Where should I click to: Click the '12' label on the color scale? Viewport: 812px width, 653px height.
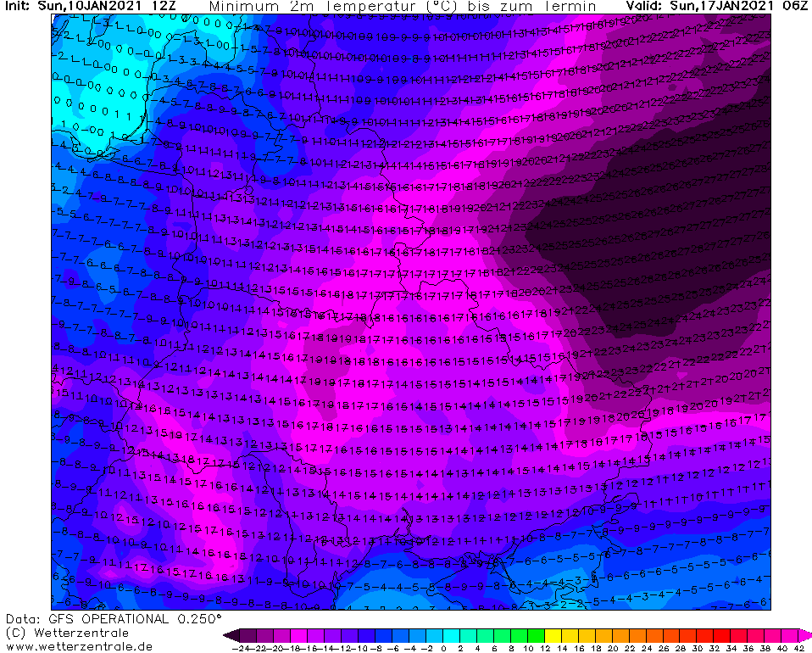point(545,648)
